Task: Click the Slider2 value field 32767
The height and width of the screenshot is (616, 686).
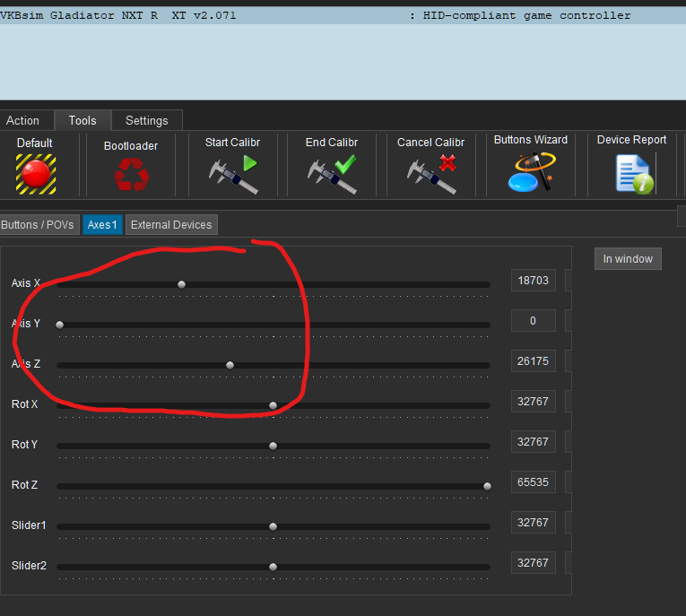Action: (x=534, y=562)
